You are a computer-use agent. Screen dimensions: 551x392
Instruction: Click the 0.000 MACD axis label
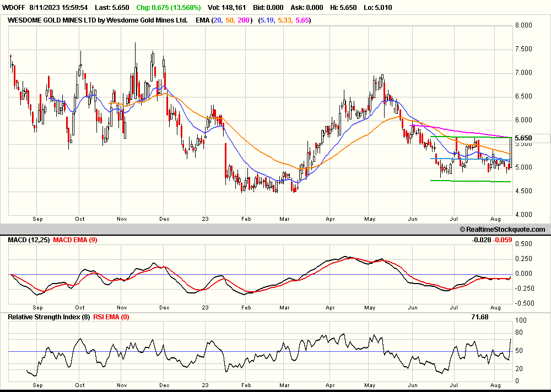[x=523, y=274]
